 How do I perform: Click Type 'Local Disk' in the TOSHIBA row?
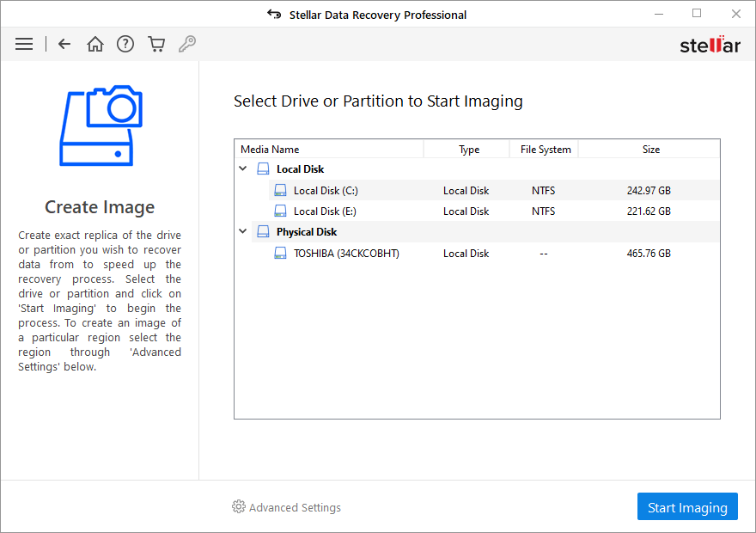466,254
